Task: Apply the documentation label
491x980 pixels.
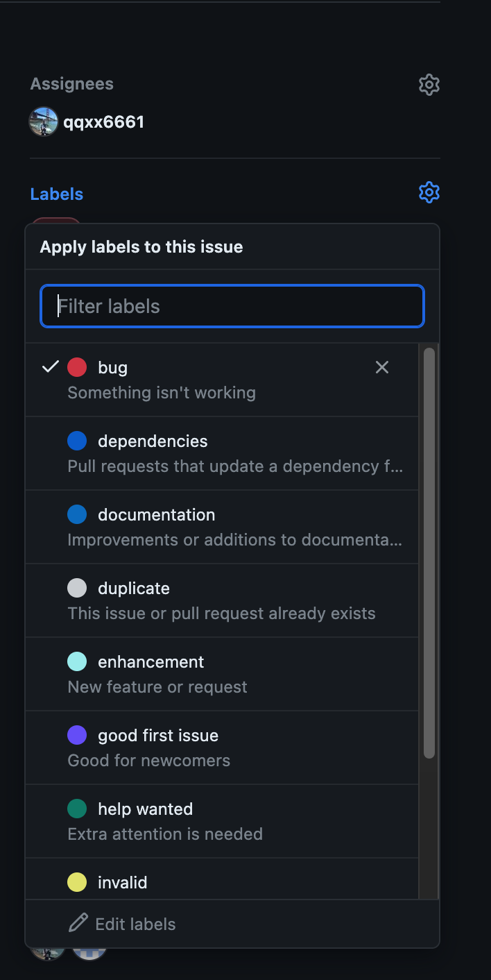Action: (222, 527)
